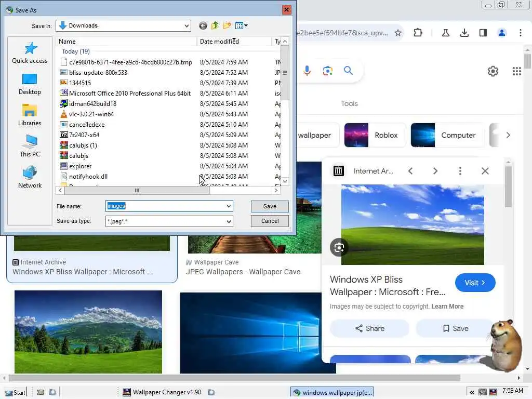Image resolution: width=532 pixels, height=399 pixels.
Task: Click the Save button in preview panel
Action: pos(455,328)
